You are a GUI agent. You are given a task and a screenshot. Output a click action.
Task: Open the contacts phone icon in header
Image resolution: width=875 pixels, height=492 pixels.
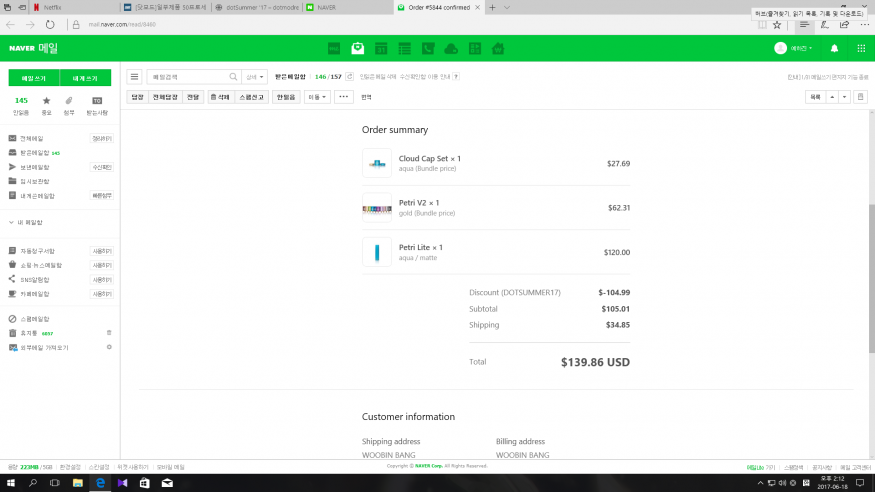tap(428, 48)
